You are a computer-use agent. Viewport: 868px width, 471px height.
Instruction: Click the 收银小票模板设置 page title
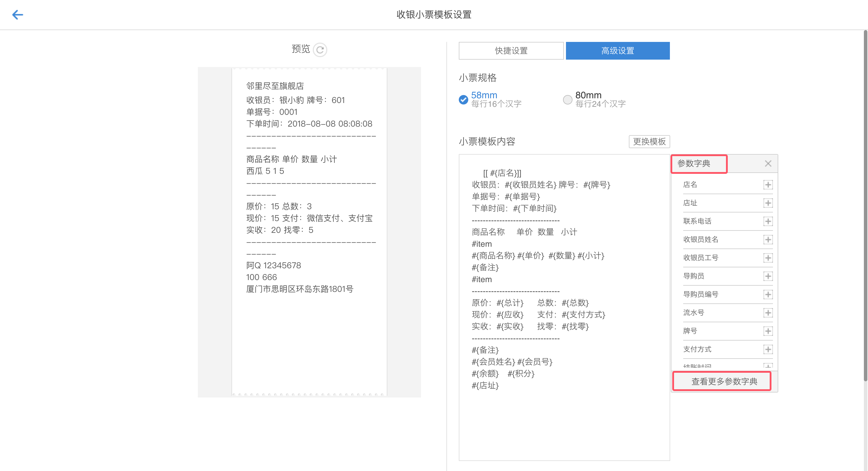pyautogui.click(x=434, y=14)
